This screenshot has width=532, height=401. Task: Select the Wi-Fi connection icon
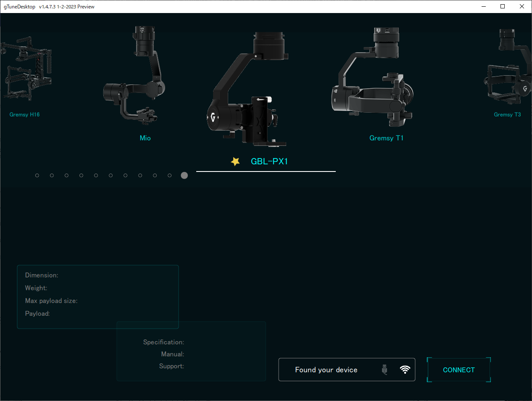[405, 369]
